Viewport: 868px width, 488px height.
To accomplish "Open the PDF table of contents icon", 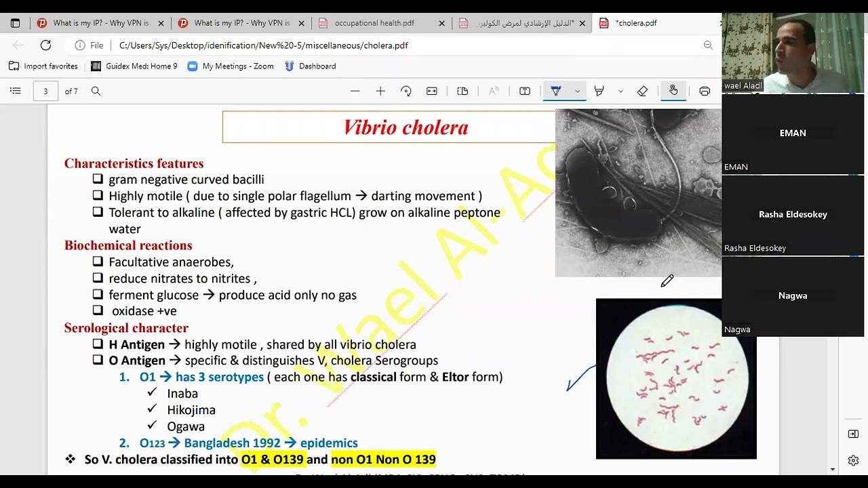I will (x=16, y=91).
